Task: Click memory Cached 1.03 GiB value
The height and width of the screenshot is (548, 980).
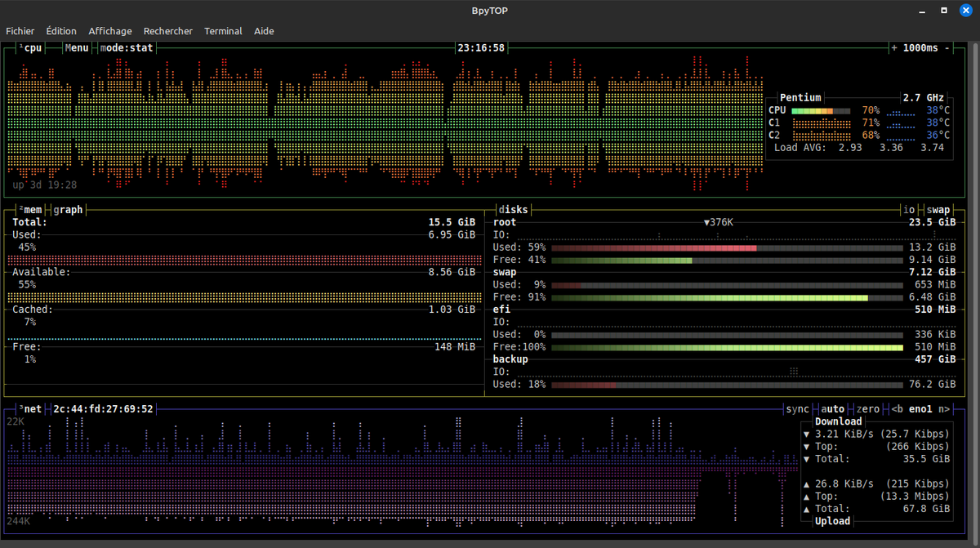Action: point(452,310)
